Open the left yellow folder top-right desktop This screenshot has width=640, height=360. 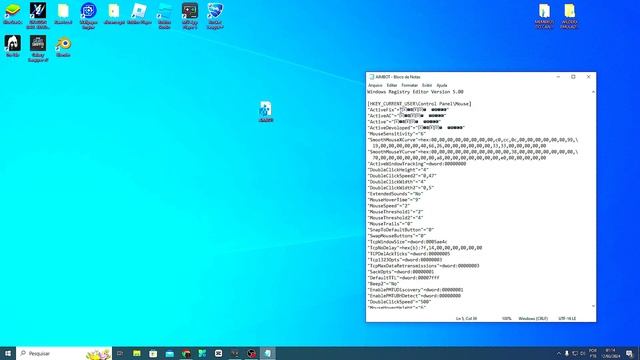point(544,16)
